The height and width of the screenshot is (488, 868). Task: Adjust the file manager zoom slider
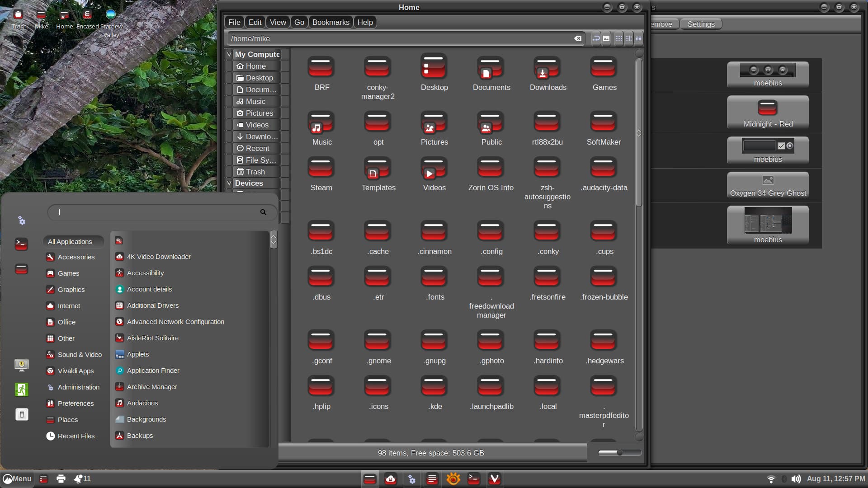(619, 453)
